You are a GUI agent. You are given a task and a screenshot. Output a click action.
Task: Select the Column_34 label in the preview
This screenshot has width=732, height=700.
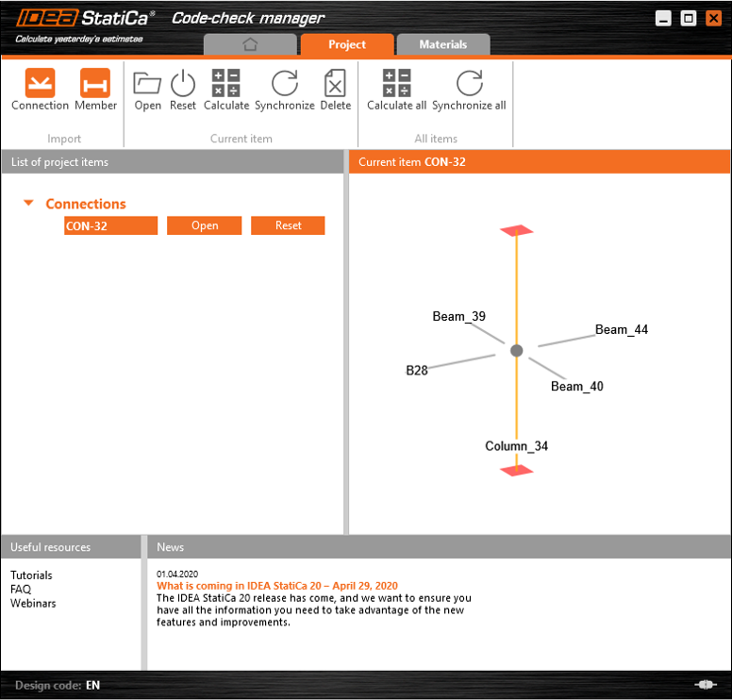click(x=516, y=446)
